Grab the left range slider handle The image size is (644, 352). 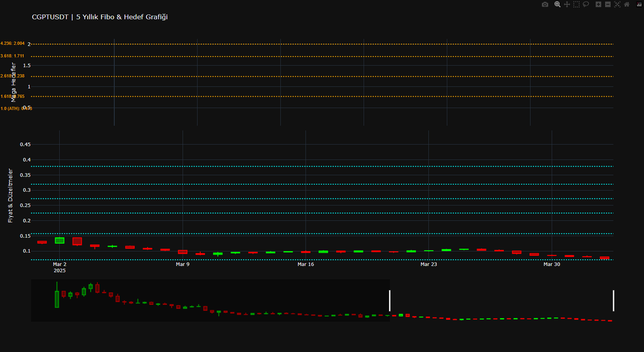click(390, 300)
